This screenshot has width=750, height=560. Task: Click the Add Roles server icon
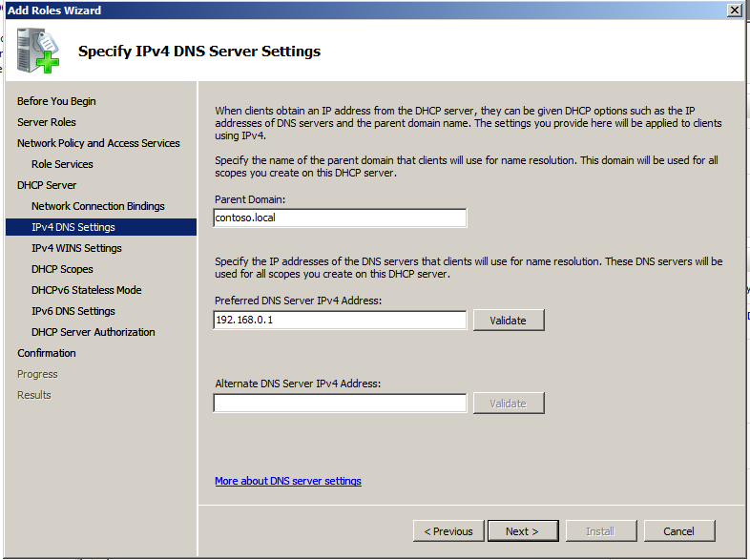click(x=38, y=51)
